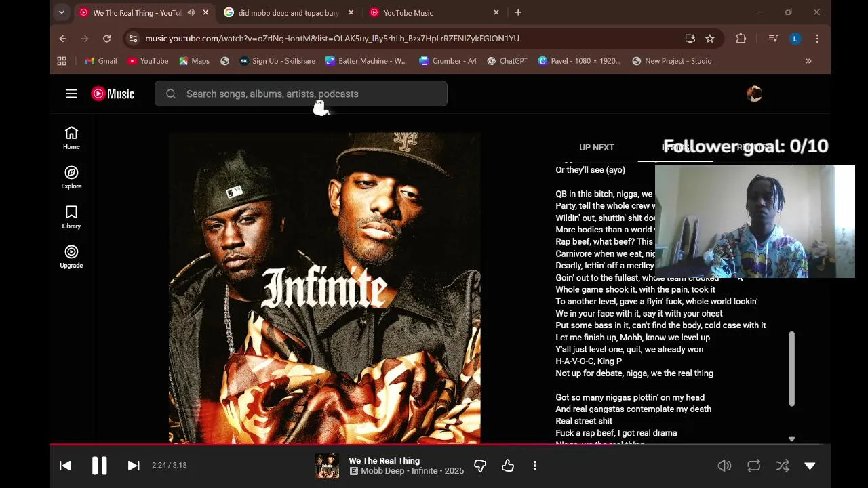868x488 pixels.
Task: Close the 'We The Real Thing' tab
Action: click(205, 12)
